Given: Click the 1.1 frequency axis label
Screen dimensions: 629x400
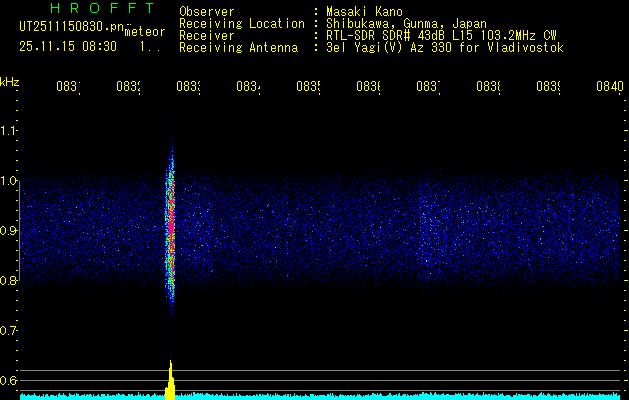Looking at the screenshot, I should click(9, 131).
